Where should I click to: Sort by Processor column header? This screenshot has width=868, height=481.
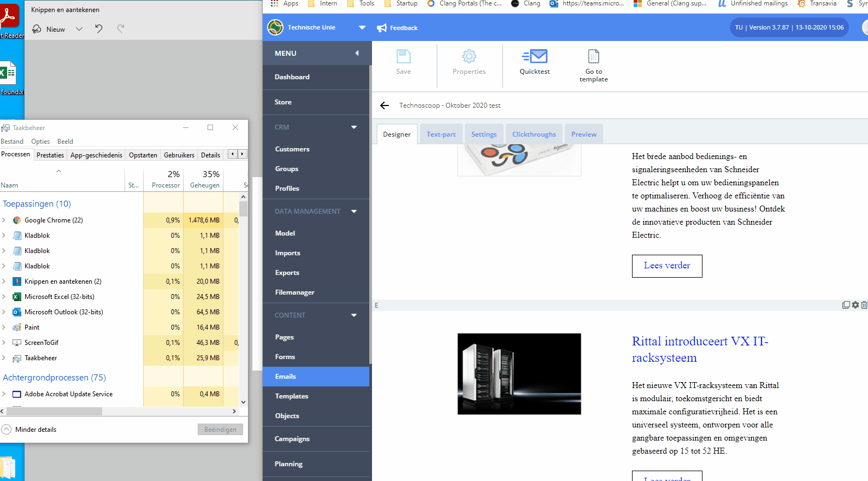click(163, 179)
